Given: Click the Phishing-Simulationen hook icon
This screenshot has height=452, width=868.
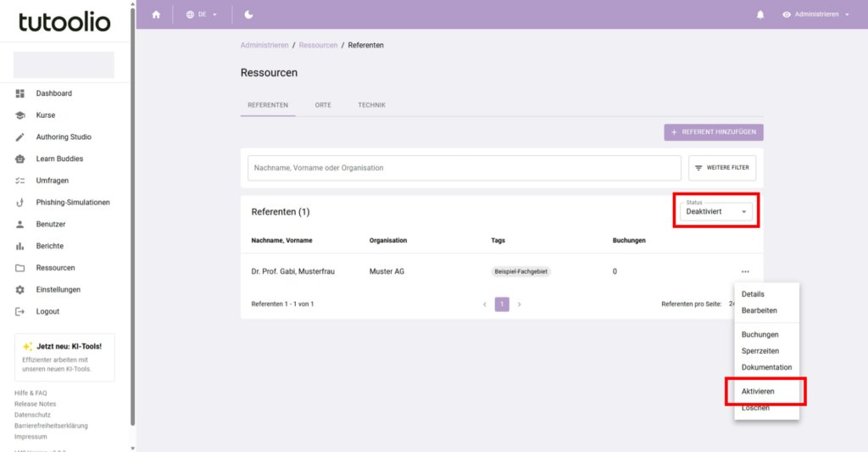Looking at the screenshot, I should pos(20,202).
